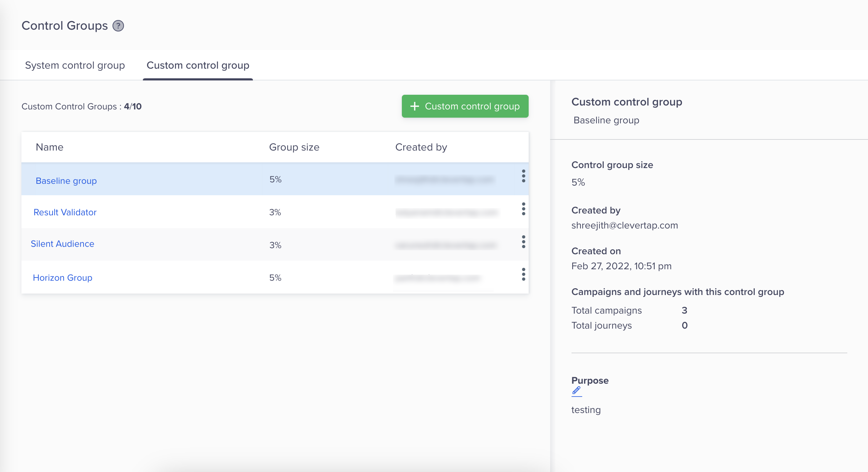This screenshot has height=472, width=868.
Task: Click the purpose text 'testing'
Action: pyautogui.click(x=586, y=410)
